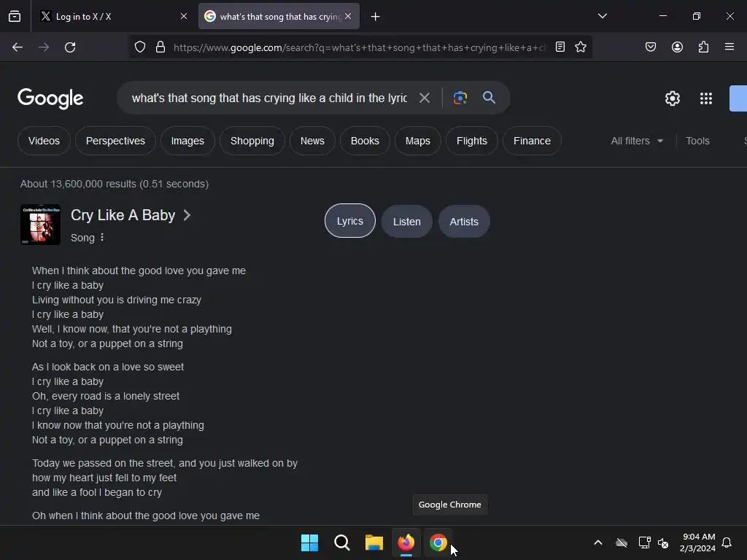This screenshot has width=747, height=560.
Task: View site security padlock information
Action: 160,47
